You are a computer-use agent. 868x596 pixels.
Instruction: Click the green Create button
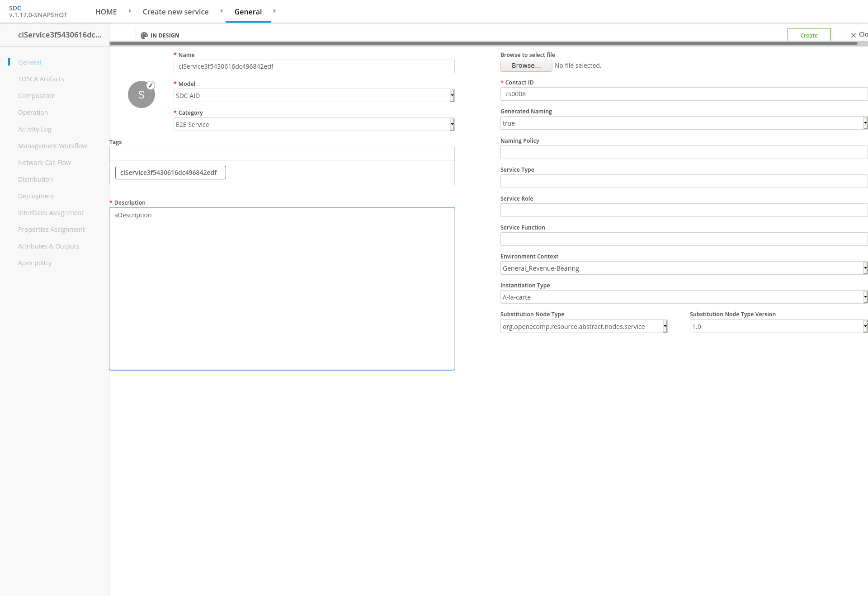(809, 35)
